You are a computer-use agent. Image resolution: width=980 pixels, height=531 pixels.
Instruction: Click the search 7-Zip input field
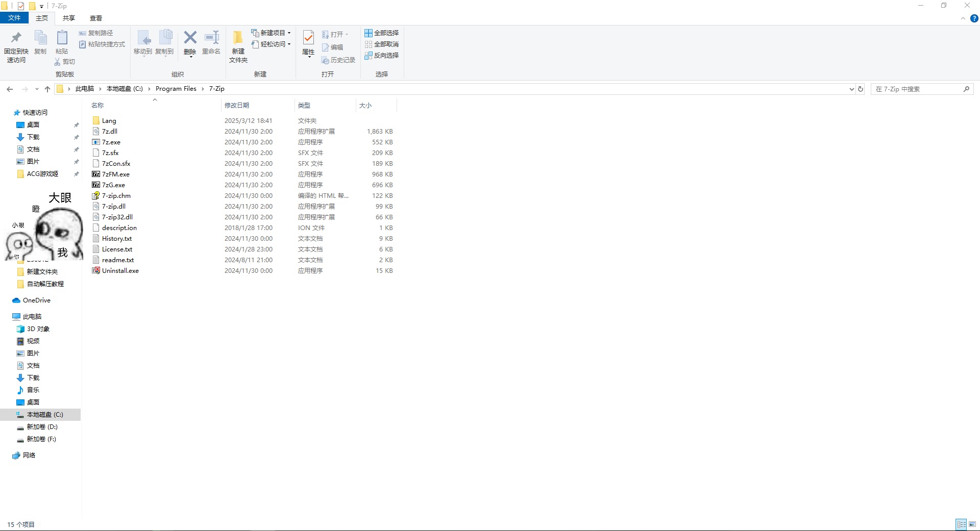[916, 89]
